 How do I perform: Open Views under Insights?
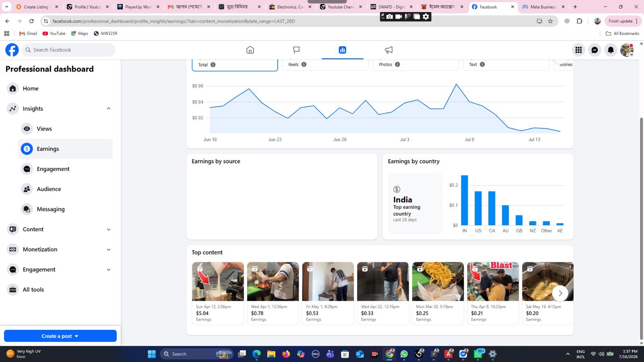point(65,129)
